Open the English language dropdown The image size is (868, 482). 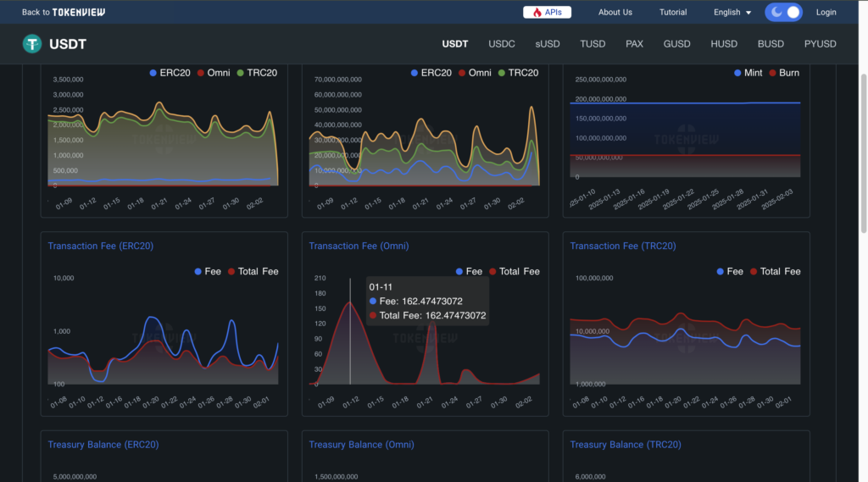tap(732, 12)
